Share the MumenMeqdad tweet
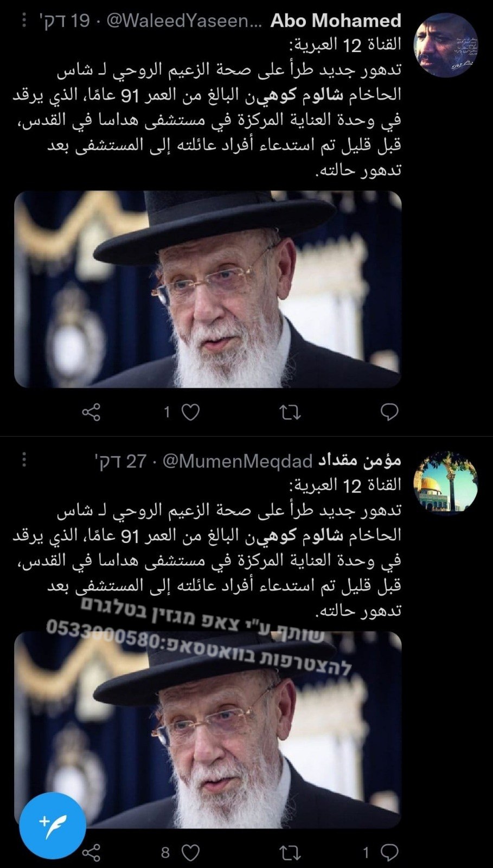The image size is (493, 868). coord(91,852)
